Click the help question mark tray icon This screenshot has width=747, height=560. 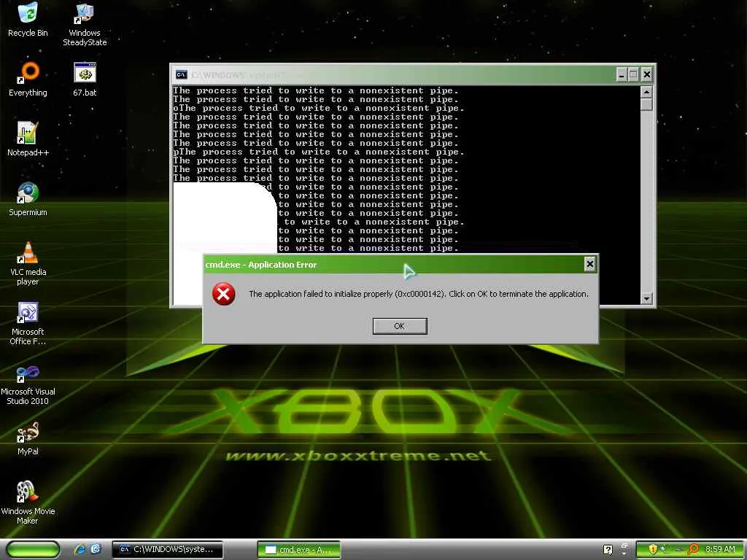608,550
